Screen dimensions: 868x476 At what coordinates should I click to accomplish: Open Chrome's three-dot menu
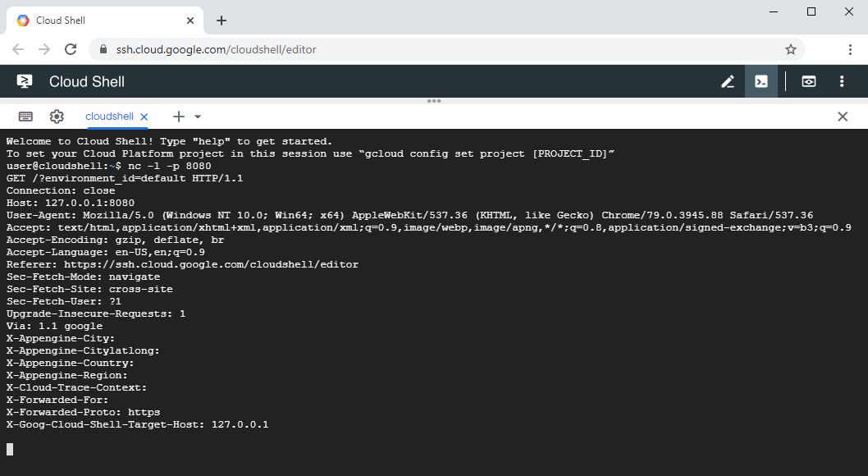tap(850, 49)
